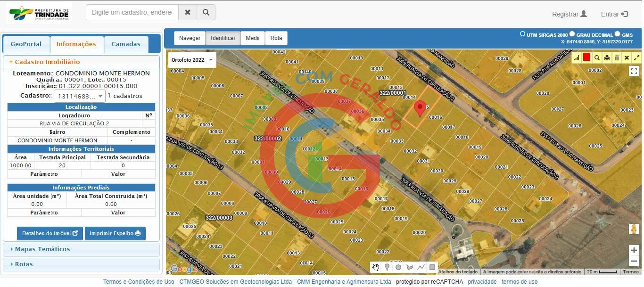644x287 pixels.
Task: Zoom out the map with the minus button
Action: point(634,261)
